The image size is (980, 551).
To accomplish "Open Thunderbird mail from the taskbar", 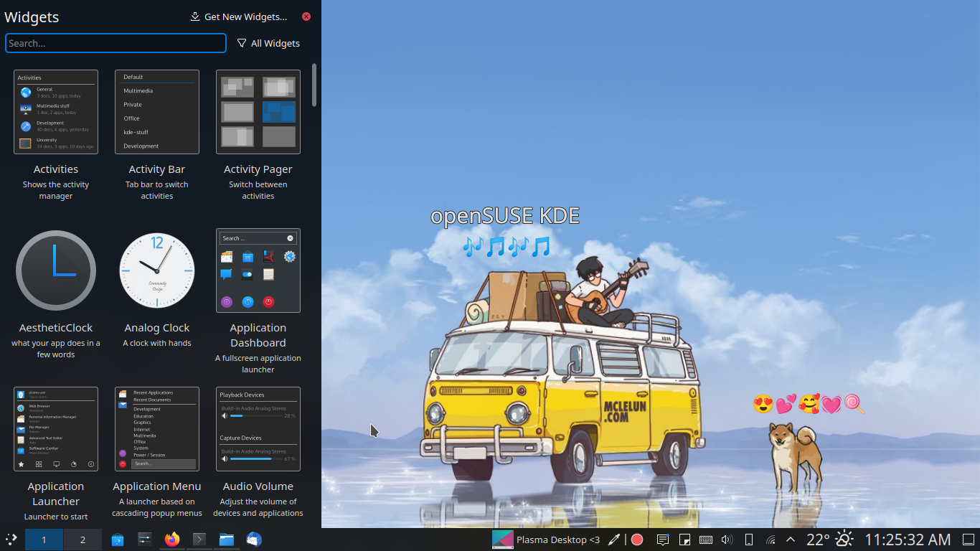I will tap(254, 540).
